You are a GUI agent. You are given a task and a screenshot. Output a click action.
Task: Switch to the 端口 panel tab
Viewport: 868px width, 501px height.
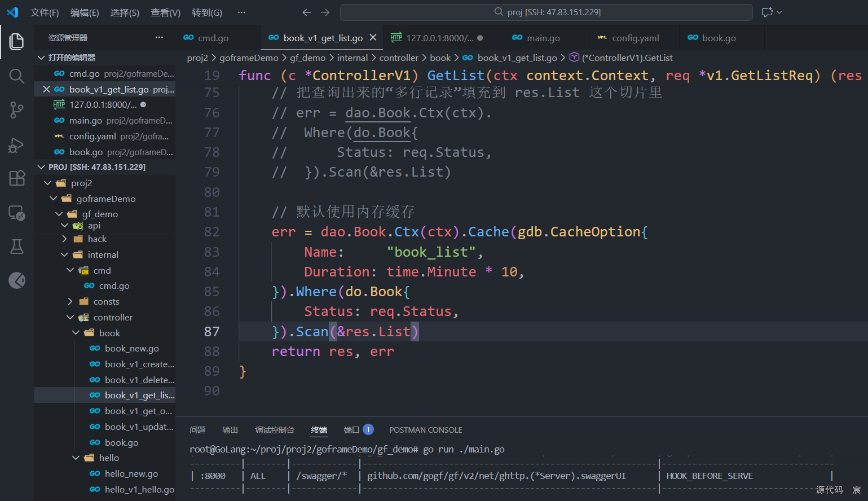point(359,430)
